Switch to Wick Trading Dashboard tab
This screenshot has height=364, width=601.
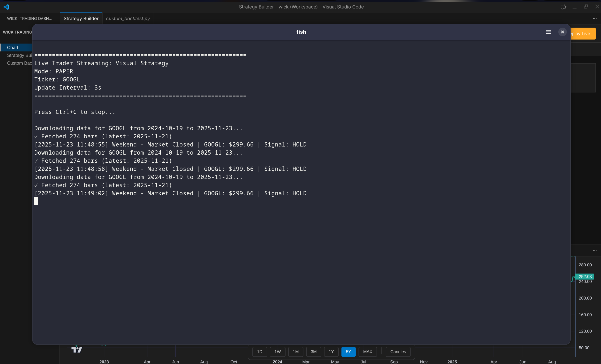click(x=29, y=19)
